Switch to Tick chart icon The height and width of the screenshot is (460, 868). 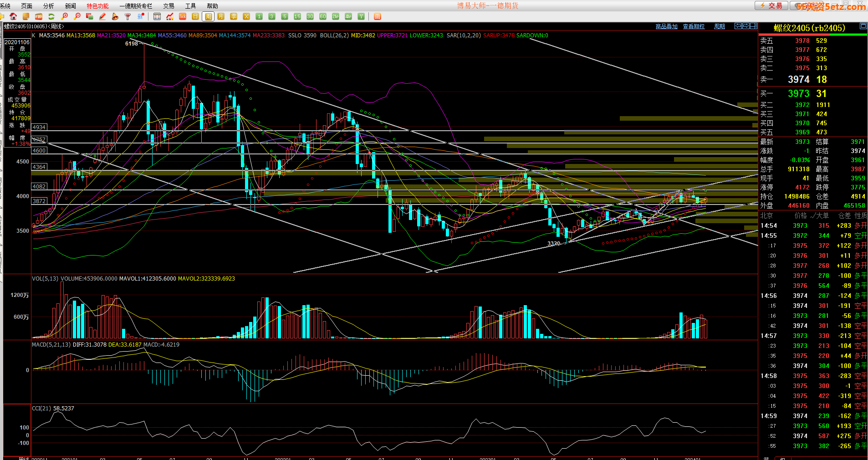[x=183, y=16]
